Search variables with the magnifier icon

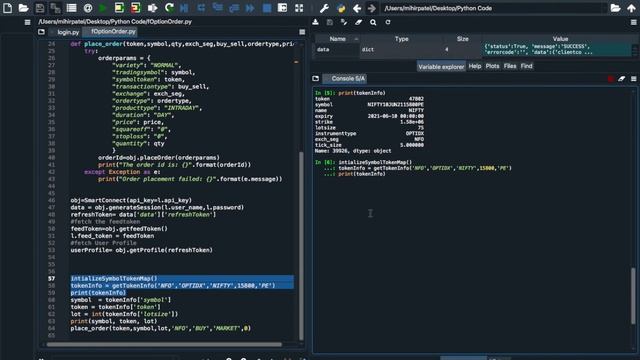pyautogui.click(x=373, y=22)
